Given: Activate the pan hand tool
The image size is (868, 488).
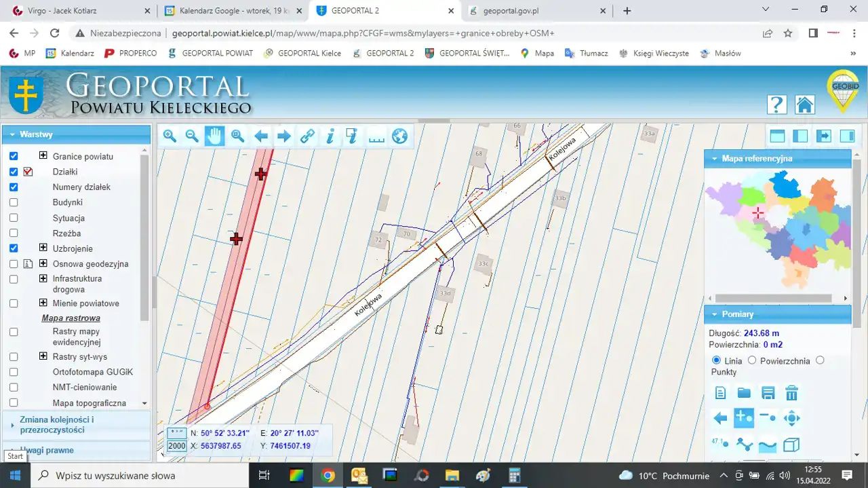Looking at the screenshot, I should 215,136.
